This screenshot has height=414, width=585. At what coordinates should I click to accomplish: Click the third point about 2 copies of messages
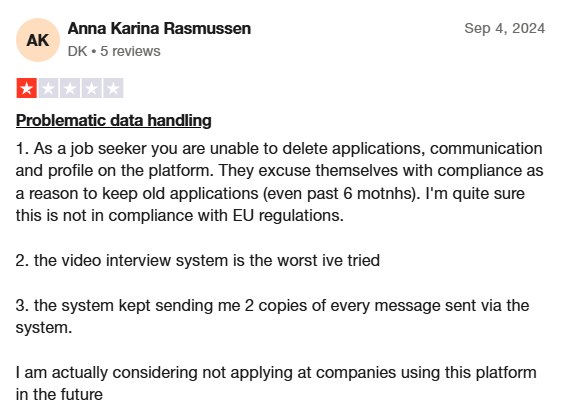tap(272, 316)
